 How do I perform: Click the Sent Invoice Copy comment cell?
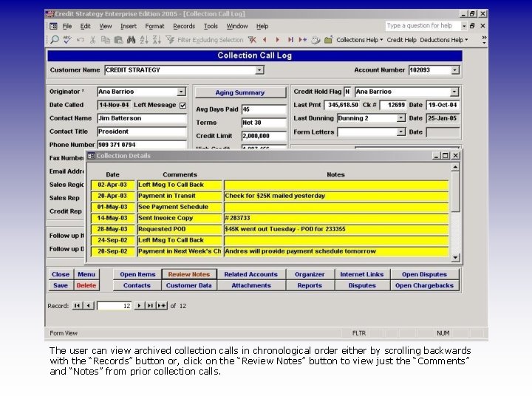tap(180, 218)
